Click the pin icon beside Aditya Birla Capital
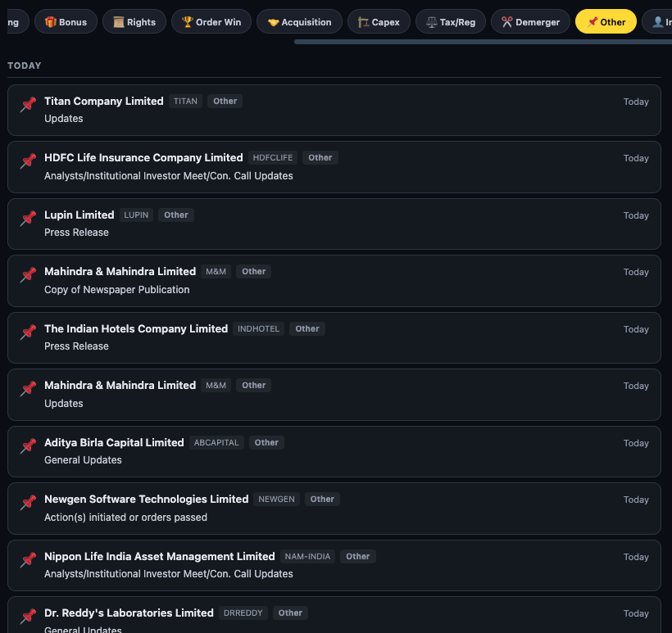 point(27,445)
